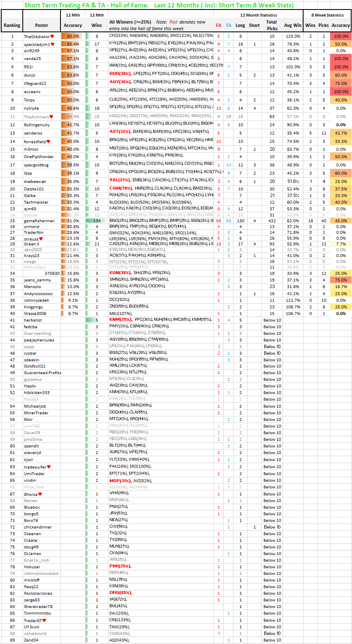Click poster name xanda25
352x644 pixels.
click(x=32, y=59)
